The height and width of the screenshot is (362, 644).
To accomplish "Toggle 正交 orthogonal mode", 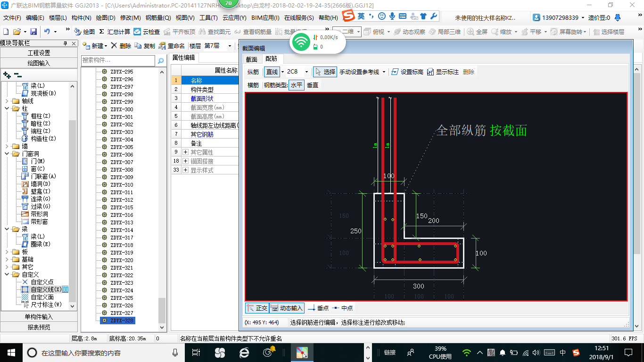I will coord(257,308).
